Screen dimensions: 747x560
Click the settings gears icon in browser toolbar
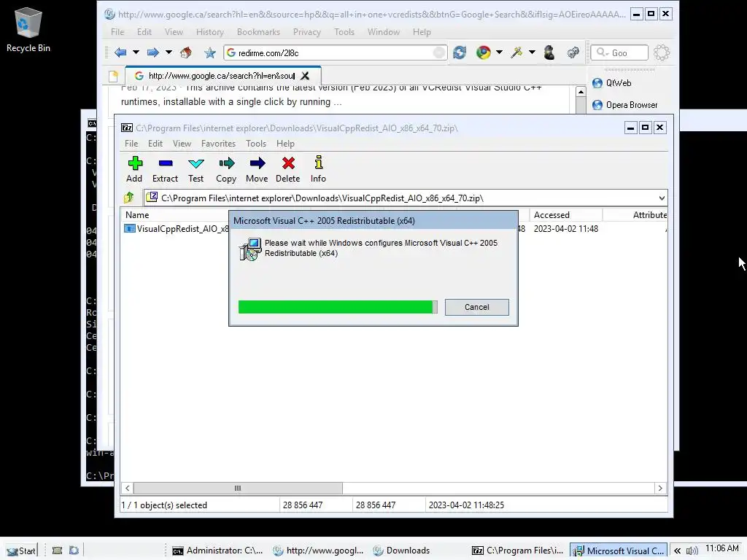(x=573, y=52)
